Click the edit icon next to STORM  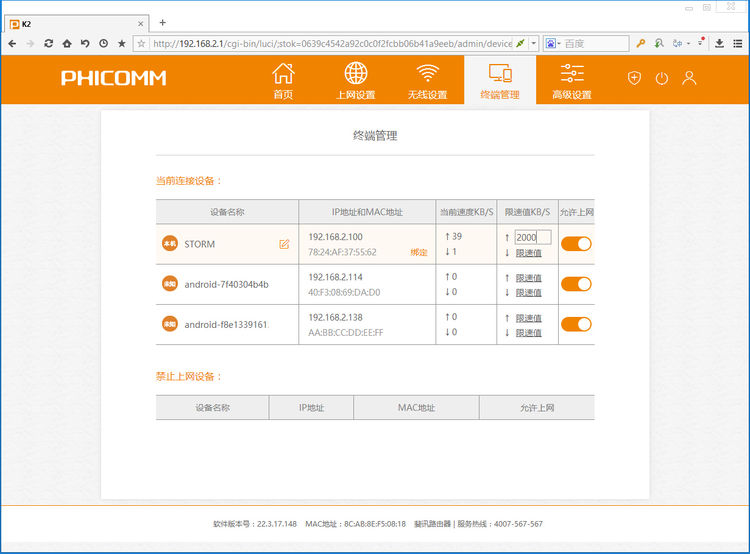[284, 244]
